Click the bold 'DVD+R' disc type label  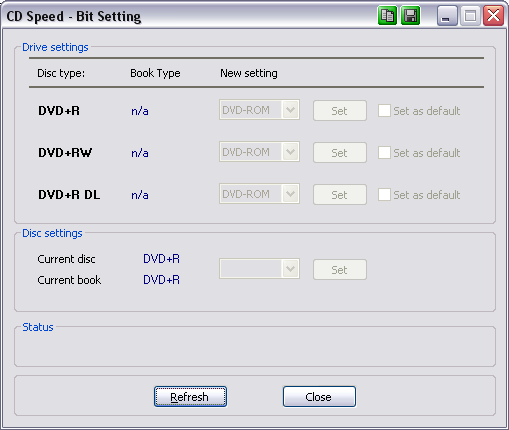59,111
